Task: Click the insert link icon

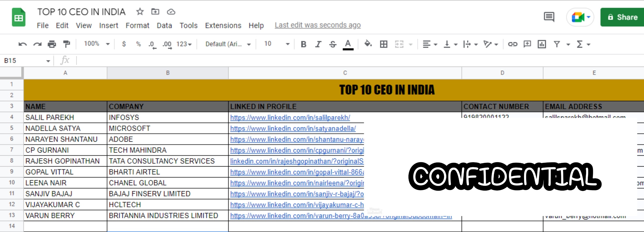Action: tap(513, 44)
